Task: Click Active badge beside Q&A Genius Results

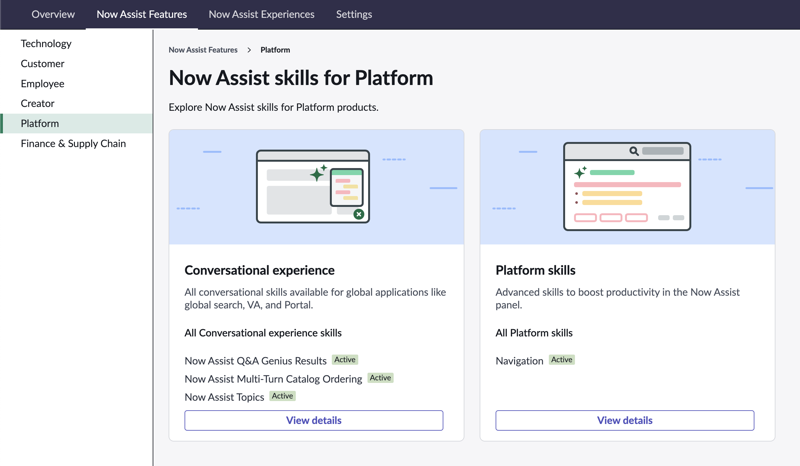Action: coord(345,360)
